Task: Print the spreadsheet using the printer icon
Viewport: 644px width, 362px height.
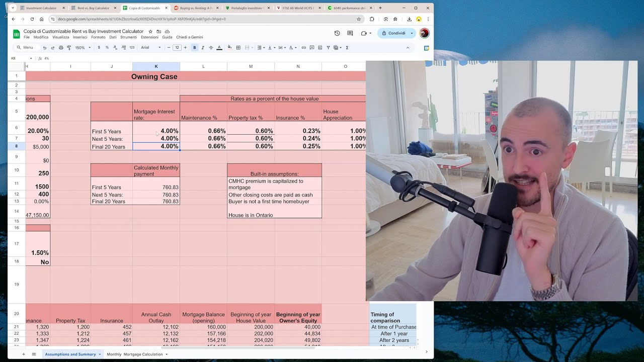Action: (61, 48)
